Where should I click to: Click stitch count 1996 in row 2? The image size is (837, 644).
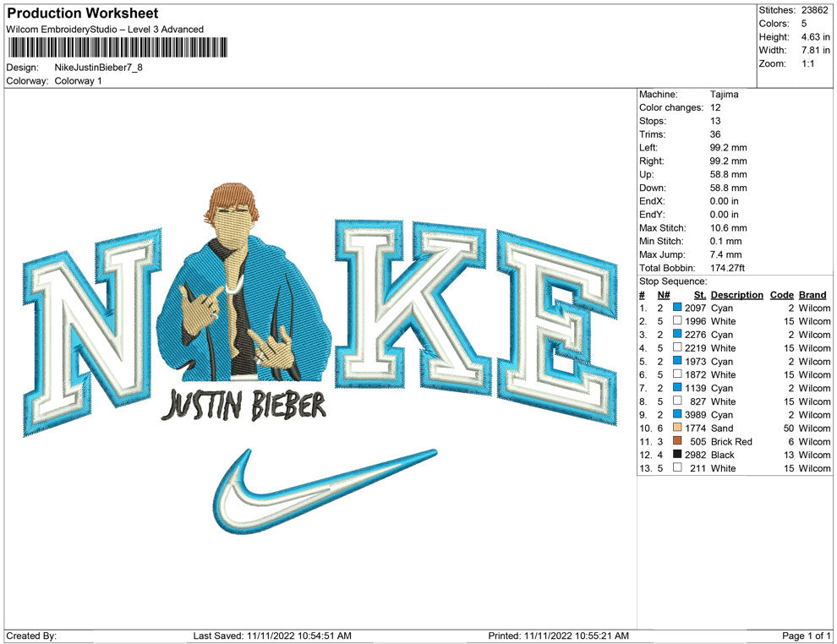point(696,321)
